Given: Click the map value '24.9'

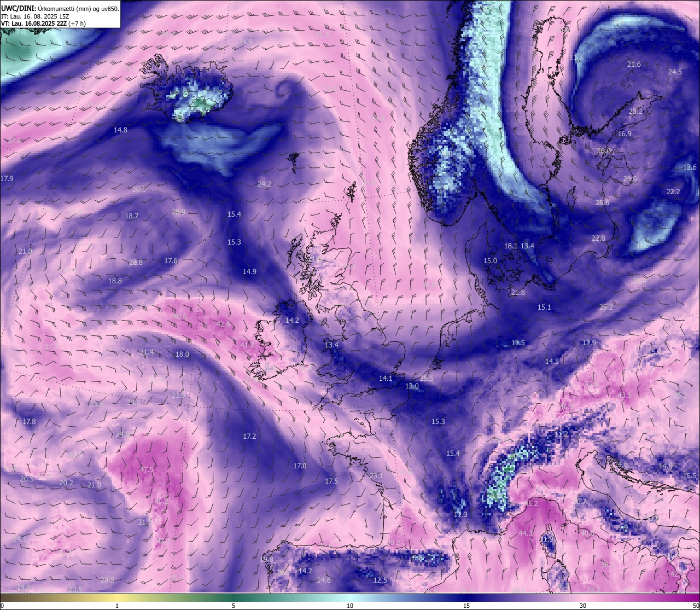Looking at the screenshot, I should click(x=246, y=42).
